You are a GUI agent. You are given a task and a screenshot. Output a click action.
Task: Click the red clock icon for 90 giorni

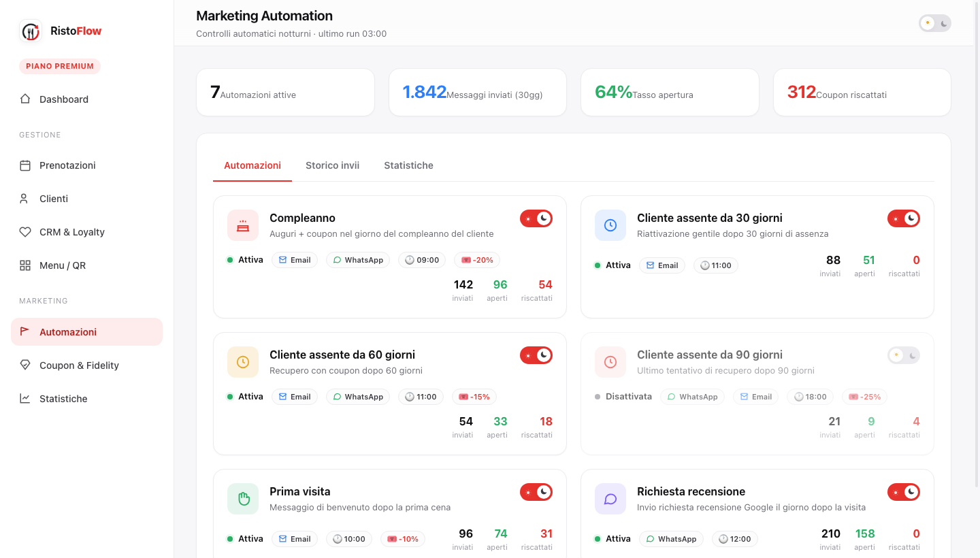[x=610, y=362]
